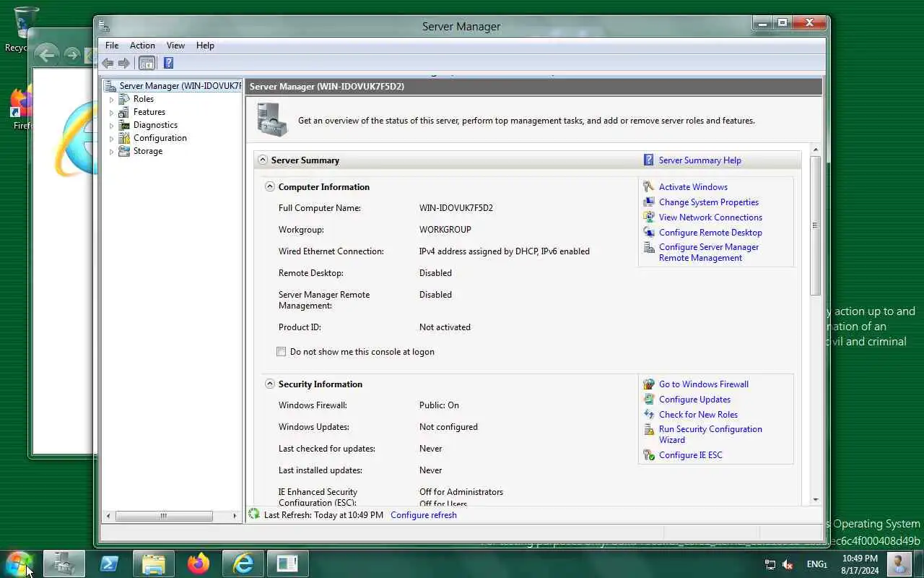Click the console tree scroll right arrow
This screenshot has width=924, height=578.
[235, 516]
